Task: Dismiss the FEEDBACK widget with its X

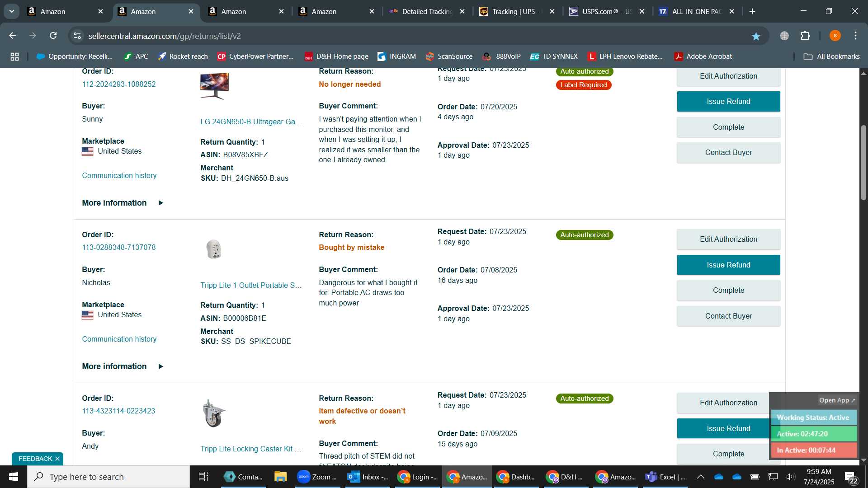Action: pos(57,459)
